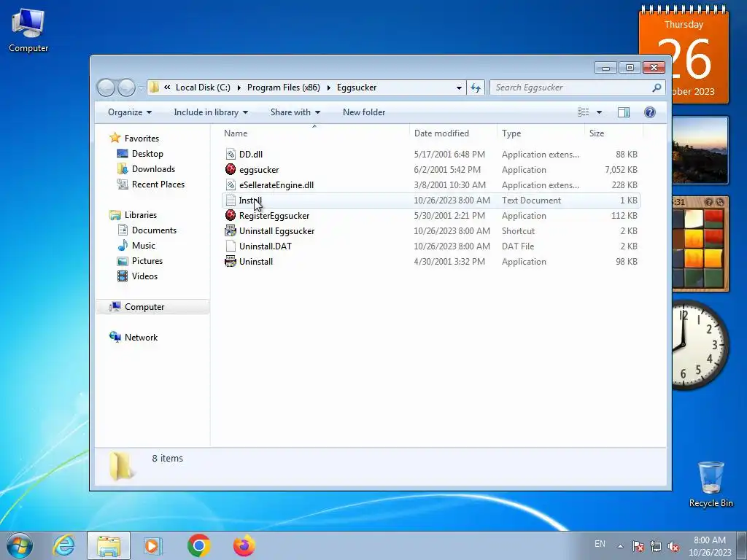Open the Include in library menu

pyautogui.click(x=211, y=112)
